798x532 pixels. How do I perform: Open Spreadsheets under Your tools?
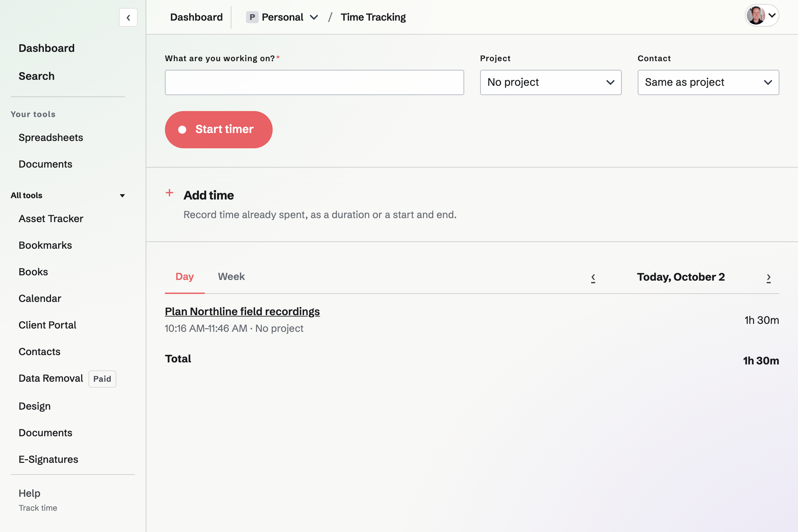click(51, 137)
